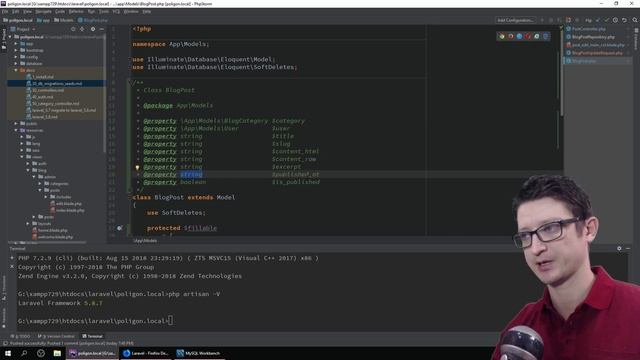
Task: Expand the app folder in the project tree
Action: pos(16,44)
